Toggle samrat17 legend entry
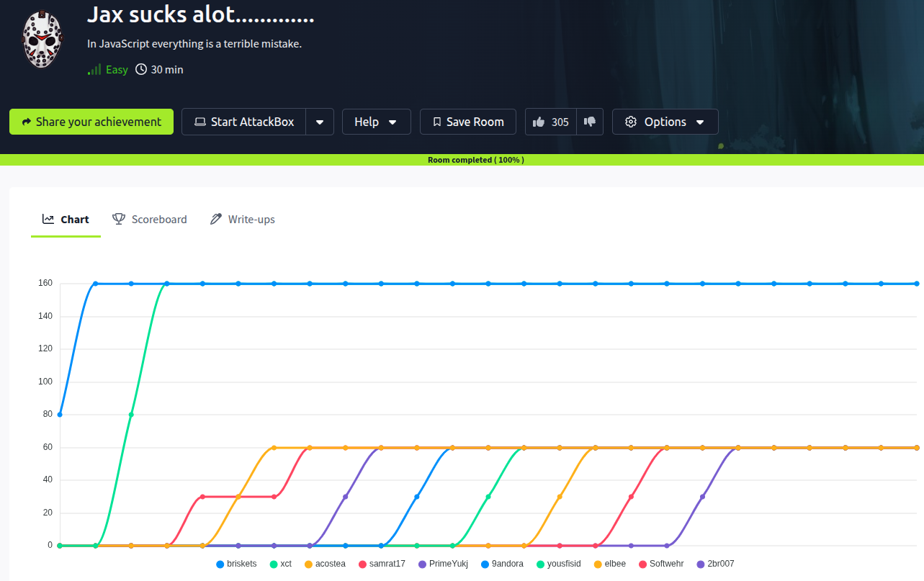924x581 pixels. pyautogui.click(x=381, y=564)
